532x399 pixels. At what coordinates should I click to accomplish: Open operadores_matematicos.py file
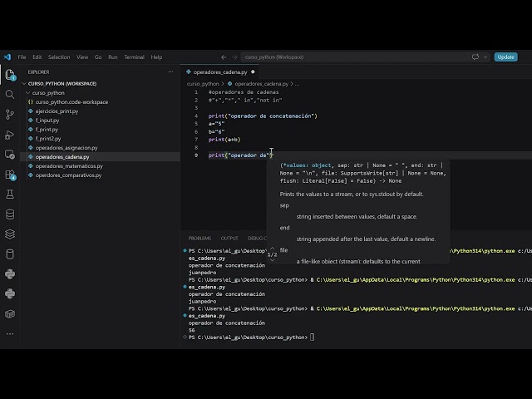[x=69, y=166]
